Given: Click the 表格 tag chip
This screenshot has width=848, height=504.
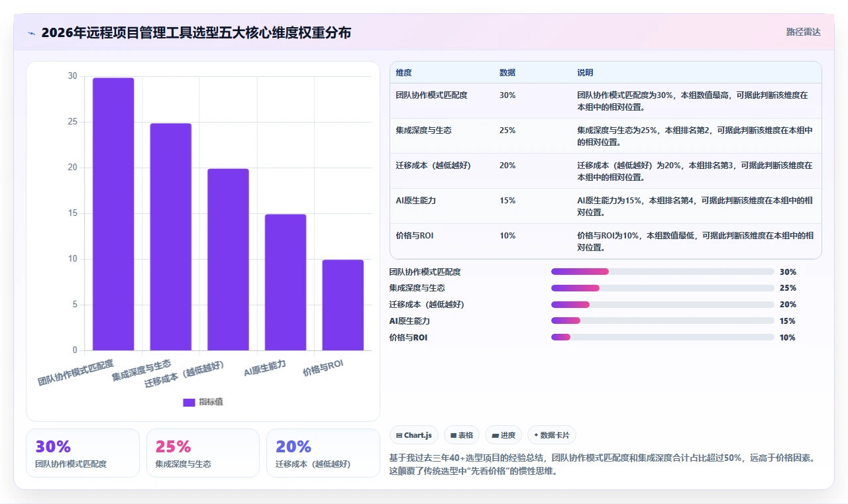Looking at the screenshot, I should [462, 435].
